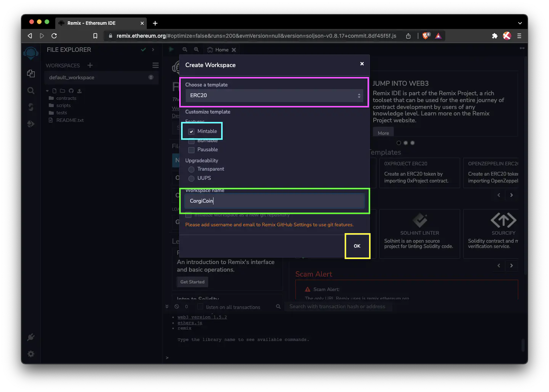Click the More button in banner
The width and height of the screenshot is (549, 392).
pyautogui.click(x=383, y=133)
